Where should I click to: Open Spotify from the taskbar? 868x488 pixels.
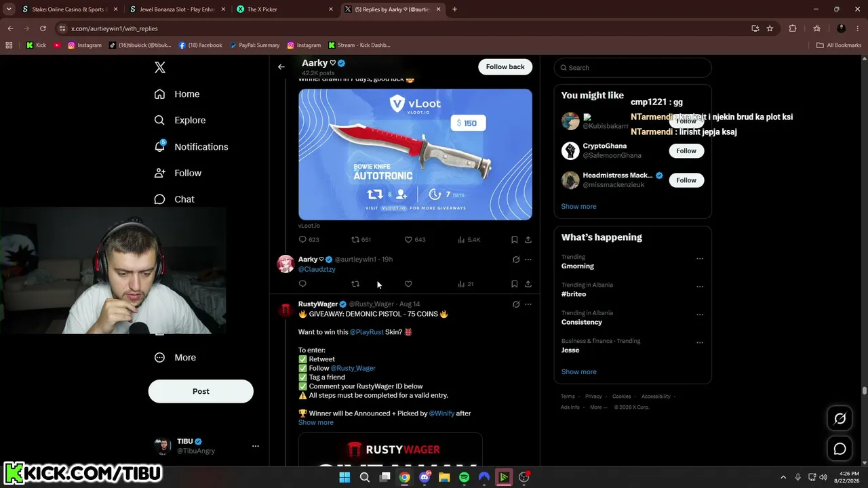pos(464,477)
